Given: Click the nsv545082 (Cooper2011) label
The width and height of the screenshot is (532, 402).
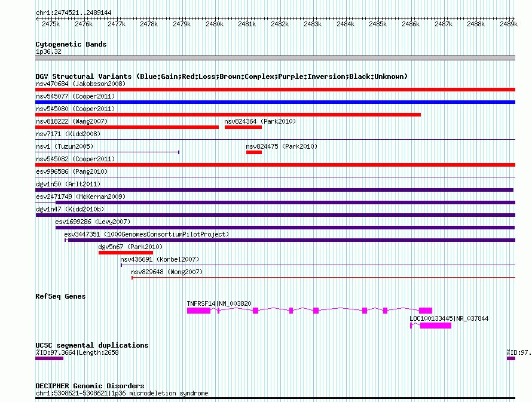Looking at the screenshot, I should point(75,159).
